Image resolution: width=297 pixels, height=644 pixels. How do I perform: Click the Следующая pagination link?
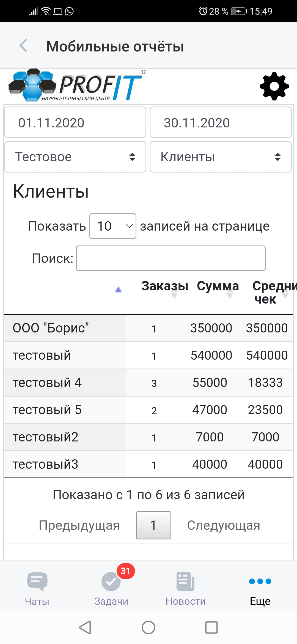click(x=224, y=525)
